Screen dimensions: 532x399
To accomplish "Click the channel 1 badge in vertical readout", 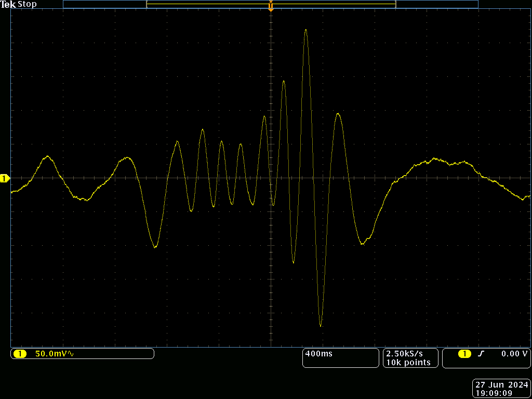I will (20, 353).
